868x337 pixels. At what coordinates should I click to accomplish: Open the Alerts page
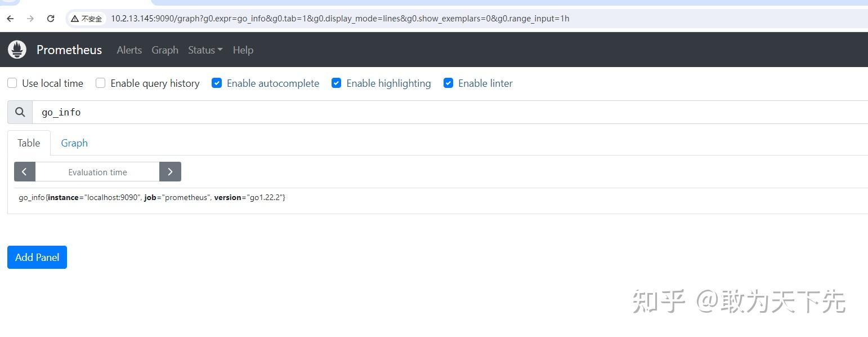pyautogui.click(x=129, y=50)
